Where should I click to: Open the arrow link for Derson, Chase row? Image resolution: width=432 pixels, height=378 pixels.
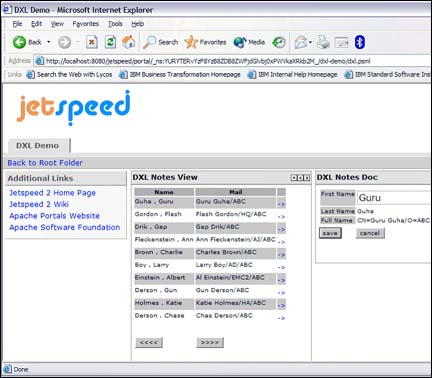click(x=281, y=318)
